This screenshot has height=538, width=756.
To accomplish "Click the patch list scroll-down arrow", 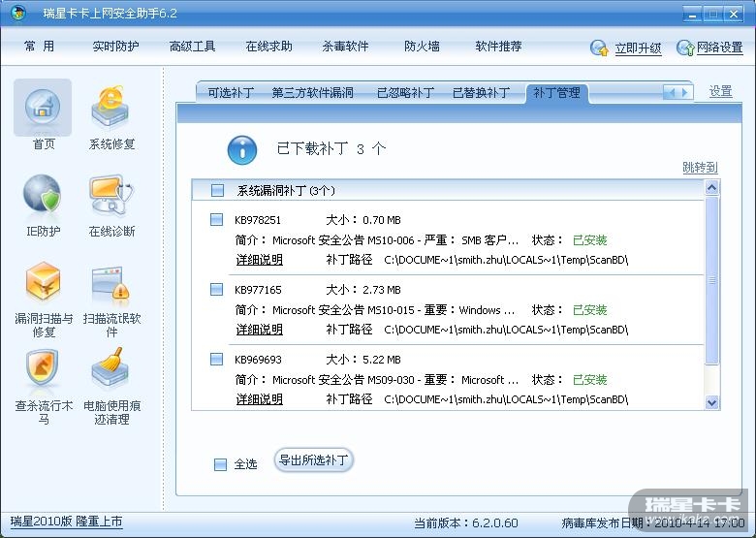I will pyautogui.click(x=712, y=402).
